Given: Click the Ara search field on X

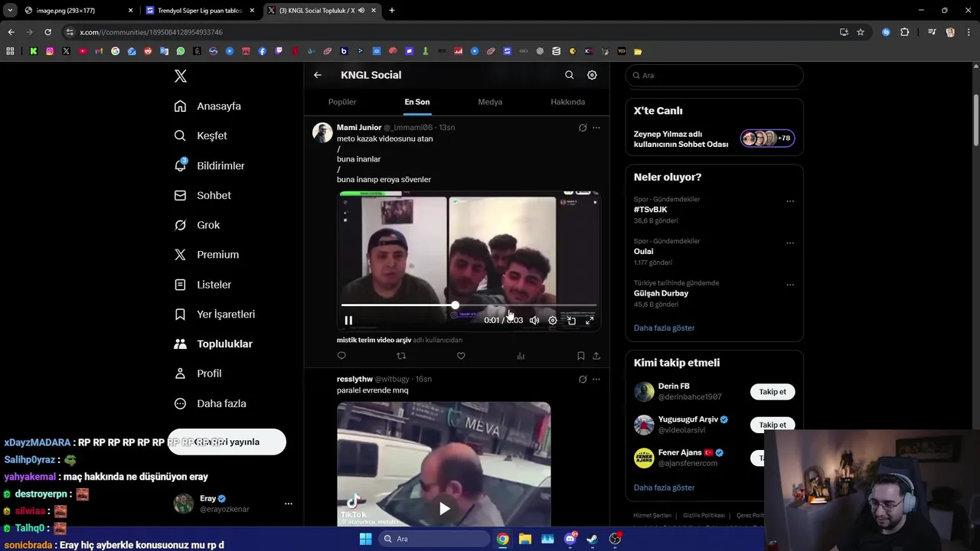Looking at the screenshot, I should coord(714,75).
